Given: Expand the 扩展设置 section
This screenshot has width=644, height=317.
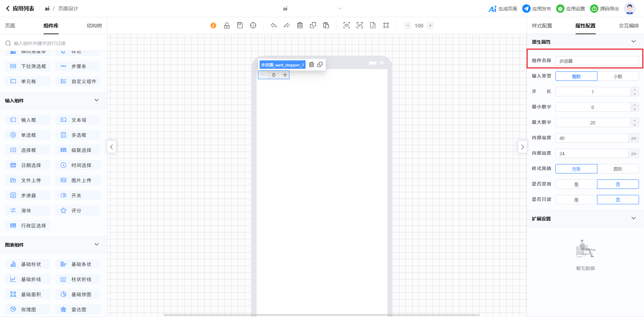Looking at the screenshot, I should tap(633, 218).
